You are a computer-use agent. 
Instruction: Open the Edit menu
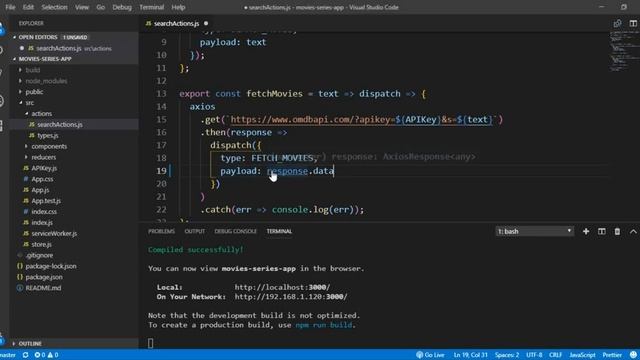[28, 7]
